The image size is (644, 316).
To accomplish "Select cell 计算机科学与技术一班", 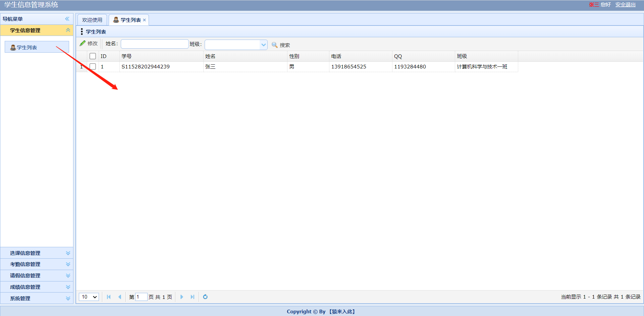I will [x=486, y=66].
